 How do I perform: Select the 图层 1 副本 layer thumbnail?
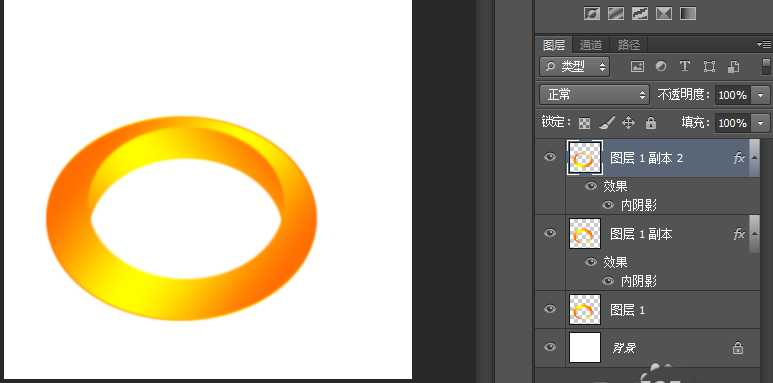(x=585, y=234)
